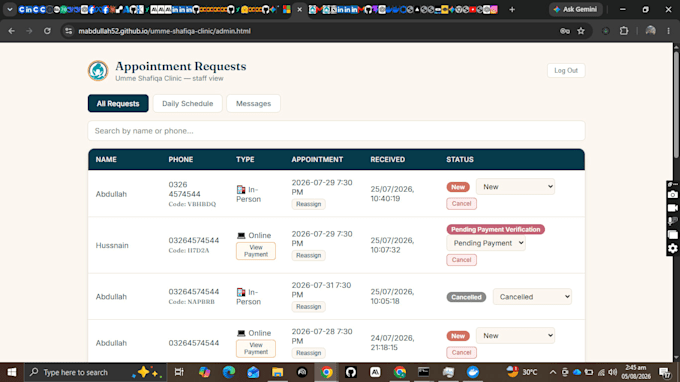Viewport: 680px width, 382px height.
Task: Expand the tab search dropdown in Chrome
Action: coord(10,9)
